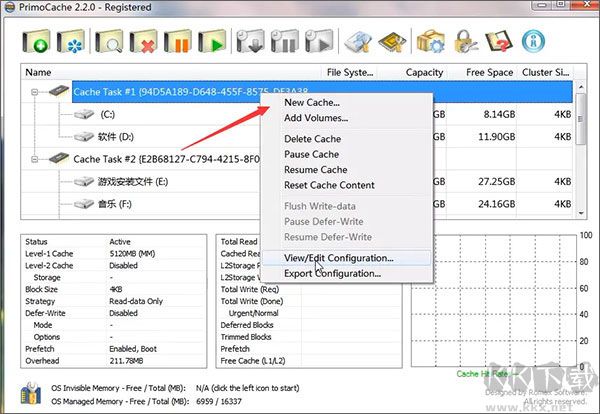This screenshot has width=600, height=414.
Task: Click the gear options toolbar icon
Action: [430, 42]
